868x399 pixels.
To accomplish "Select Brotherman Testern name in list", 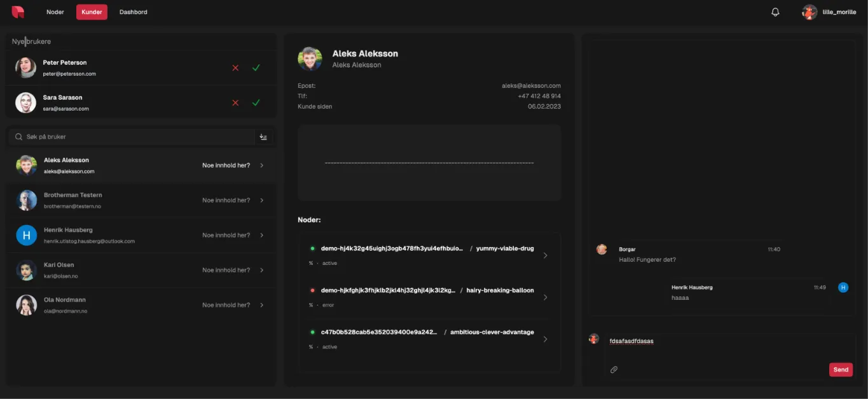I will (73, 195).
